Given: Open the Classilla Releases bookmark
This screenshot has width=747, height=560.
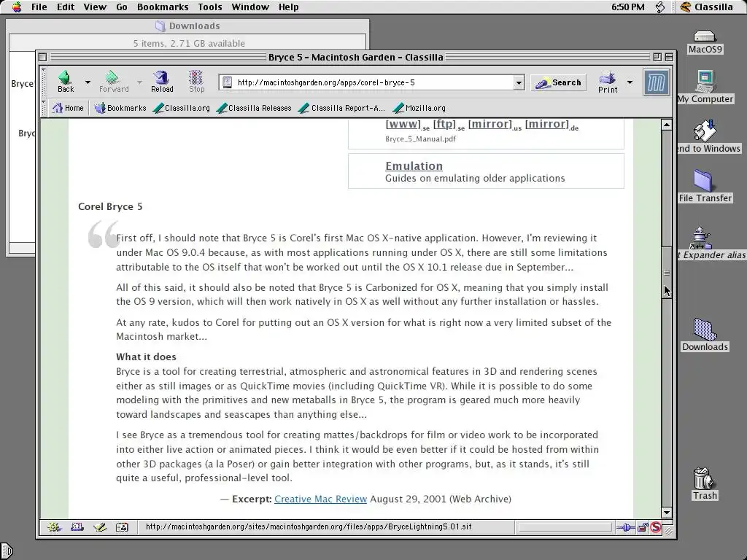Looking at the screenshot, I should point(253,108).
